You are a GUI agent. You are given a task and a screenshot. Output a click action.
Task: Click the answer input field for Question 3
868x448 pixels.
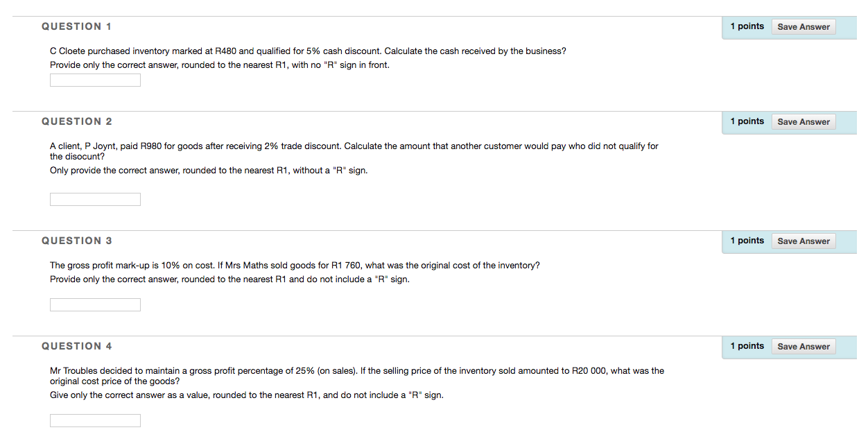(x=94, y=304)
